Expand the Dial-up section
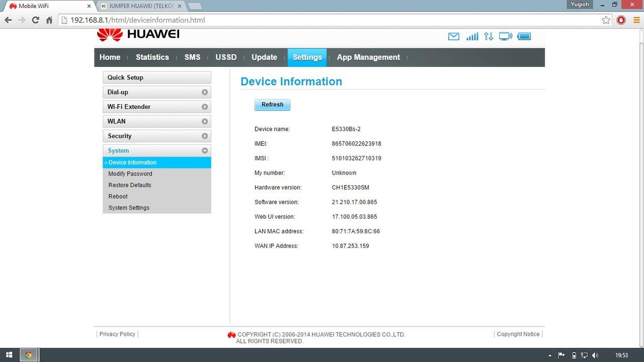This screenshot has height=362, width=644. [x=156, y=92]
